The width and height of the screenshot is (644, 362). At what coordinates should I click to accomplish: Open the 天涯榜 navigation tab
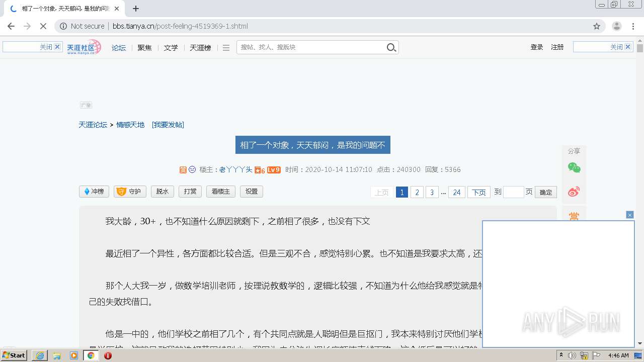tap(200, 48)
